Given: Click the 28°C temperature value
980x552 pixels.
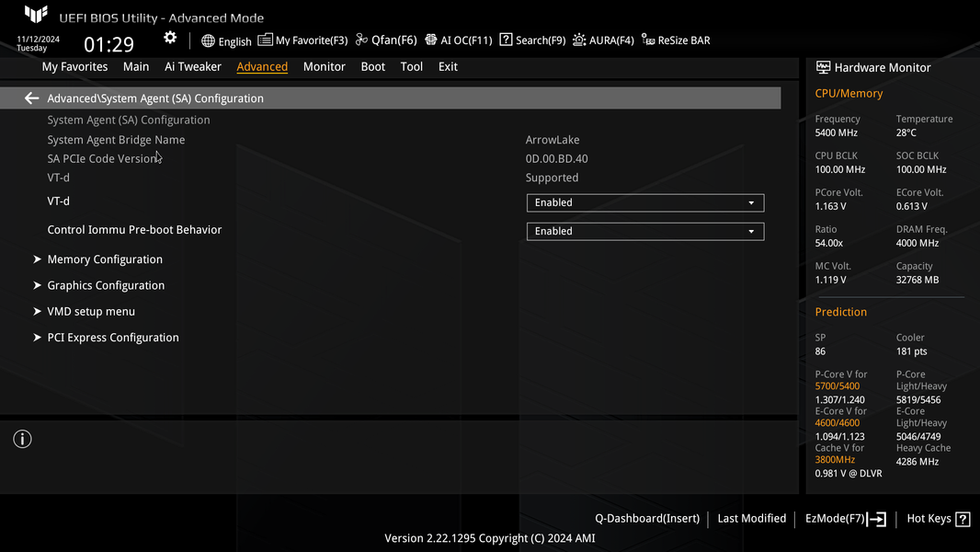Looking at the screenshot, I should click(x=906, y=132).
